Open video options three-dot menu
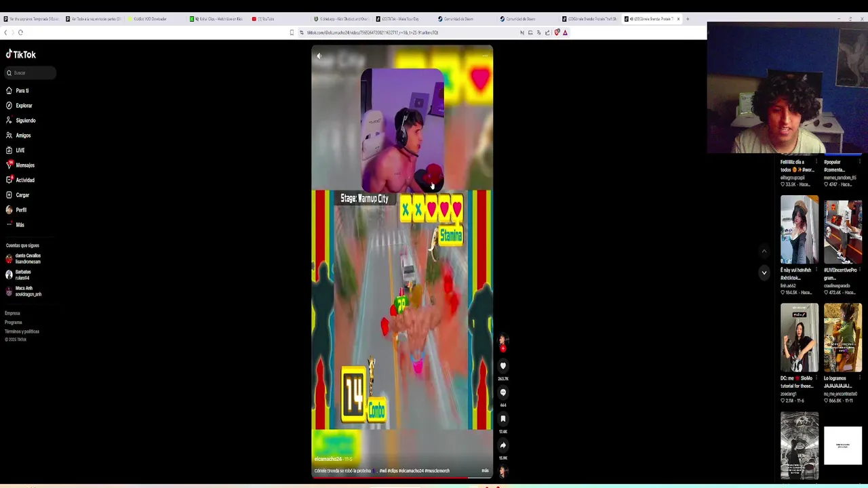868x488 pixels. [485, 56]
